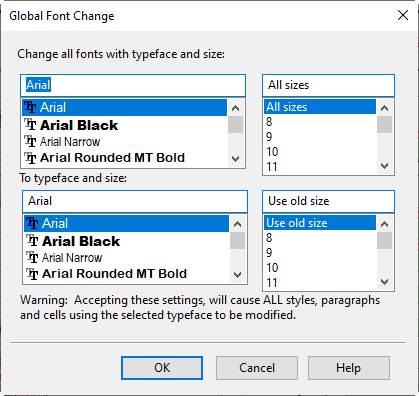Select size 8 in the source size list

click(320, 122)
